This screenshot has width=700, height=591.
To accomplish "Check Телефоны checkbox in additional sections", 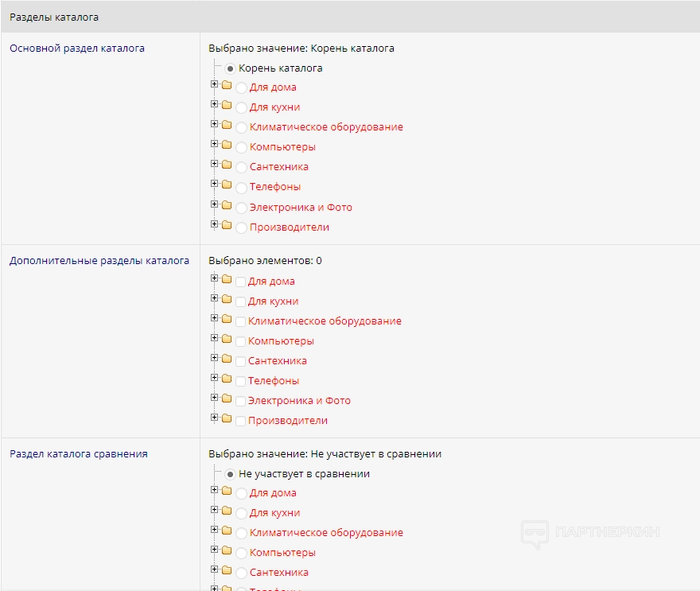I will click(x=240, y=382).
